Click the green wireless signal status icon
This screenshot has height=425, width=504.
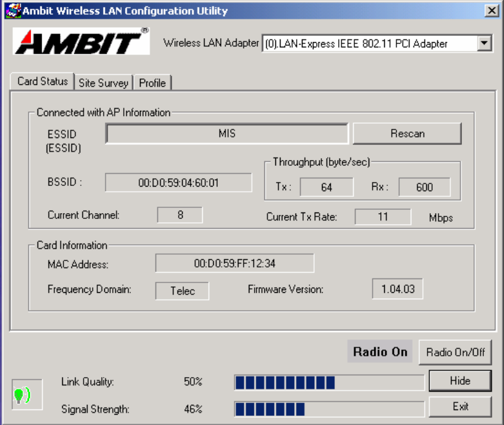(x=27, y=395)
